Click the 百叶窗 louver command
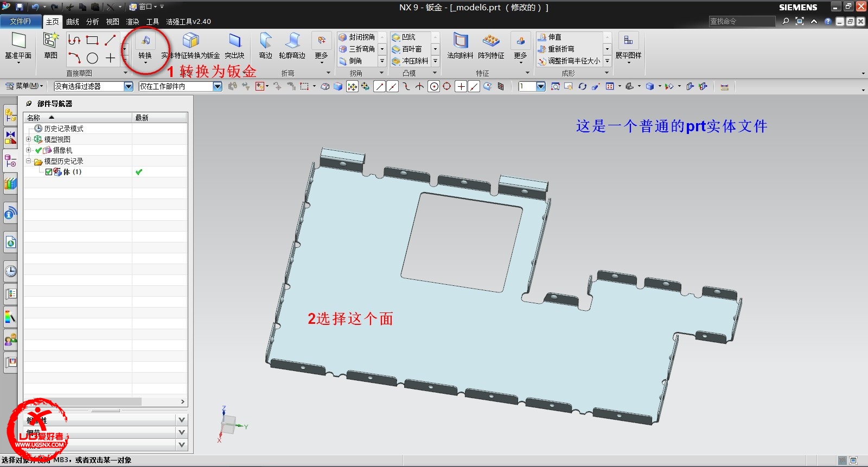The width and height of the screenshot is (868, 467). [407, 49]
